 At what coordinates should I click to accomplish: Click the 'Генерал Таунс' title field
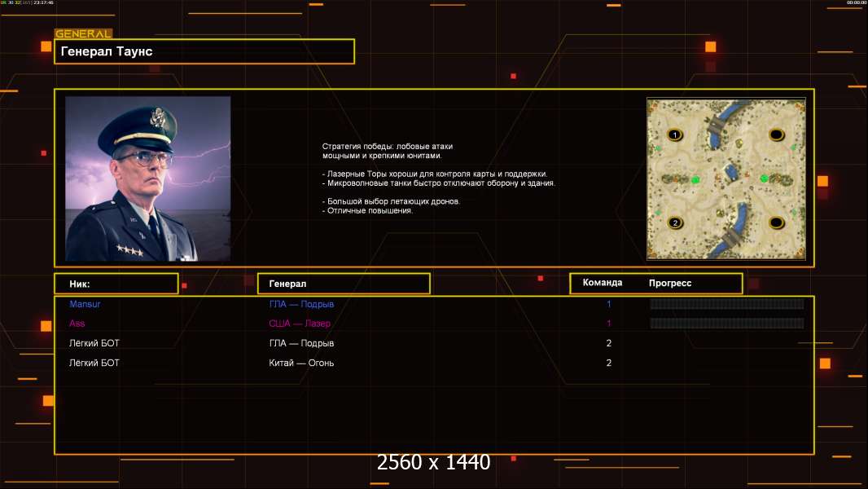click(204, 51)
